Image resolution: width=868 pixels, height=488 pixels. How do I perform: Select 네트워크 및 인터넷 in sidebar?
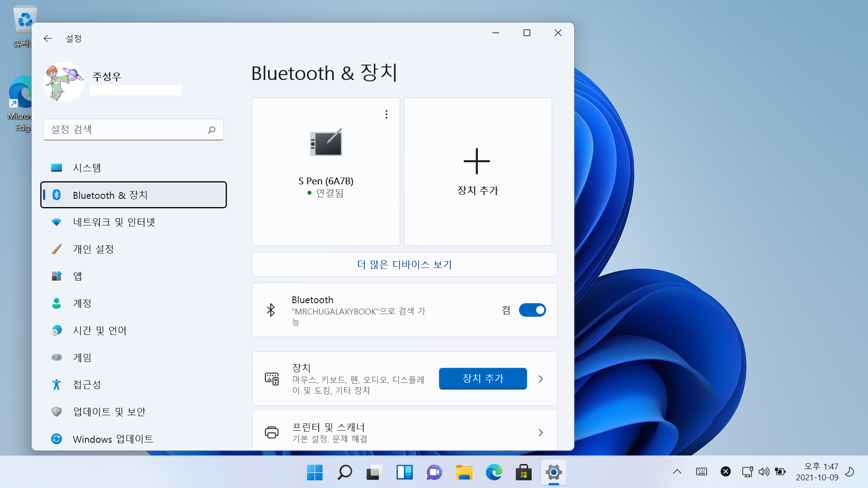pyautogui.click(x=114, y=222)
